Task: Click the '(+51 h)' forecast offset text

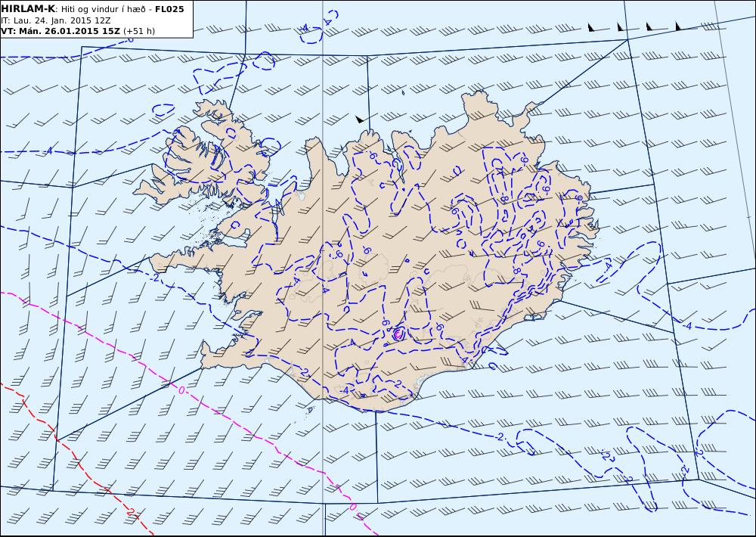Action: click(x=139, y=31)
